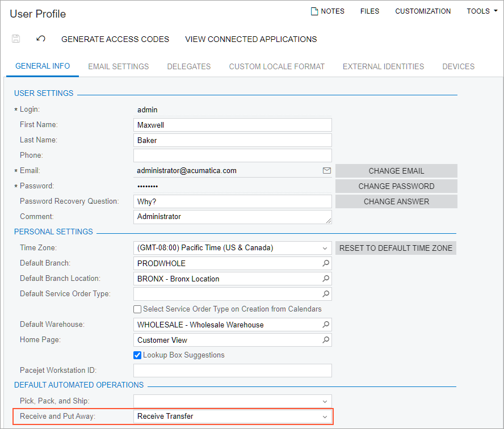This screenshot has width=504, height=429.
Task: Click the Undo arrow icon
Action: tap(41, 39)
